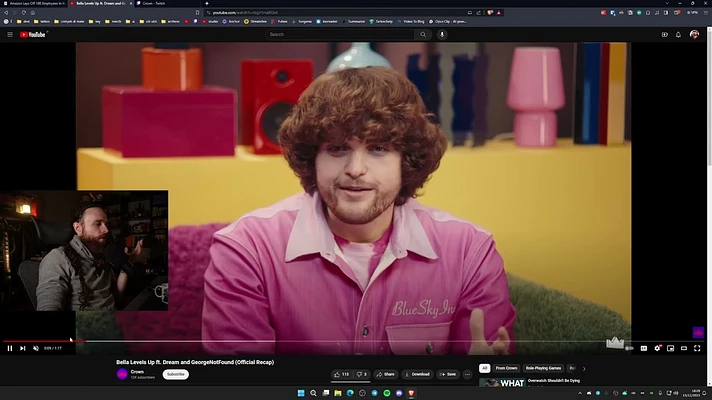Select the From Crown filter chip

pos(506,368)
